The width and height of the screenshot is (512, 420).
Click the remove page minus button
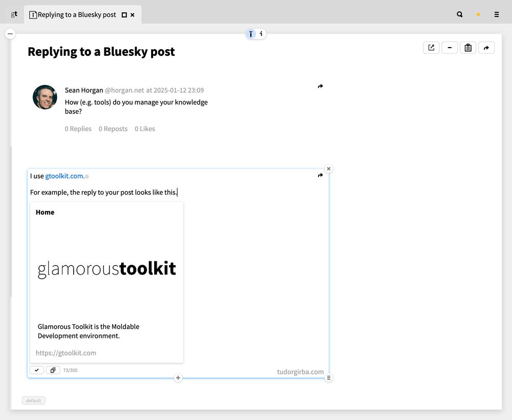[x=450, y=48]
